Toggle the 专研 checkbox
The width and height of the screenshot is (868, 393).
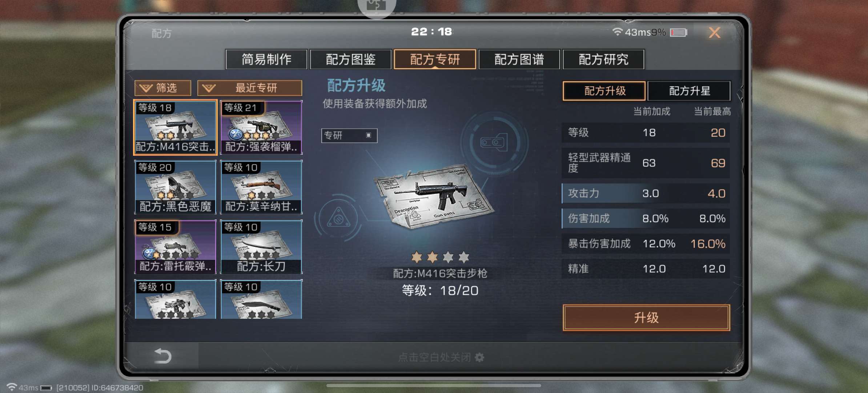369,135
